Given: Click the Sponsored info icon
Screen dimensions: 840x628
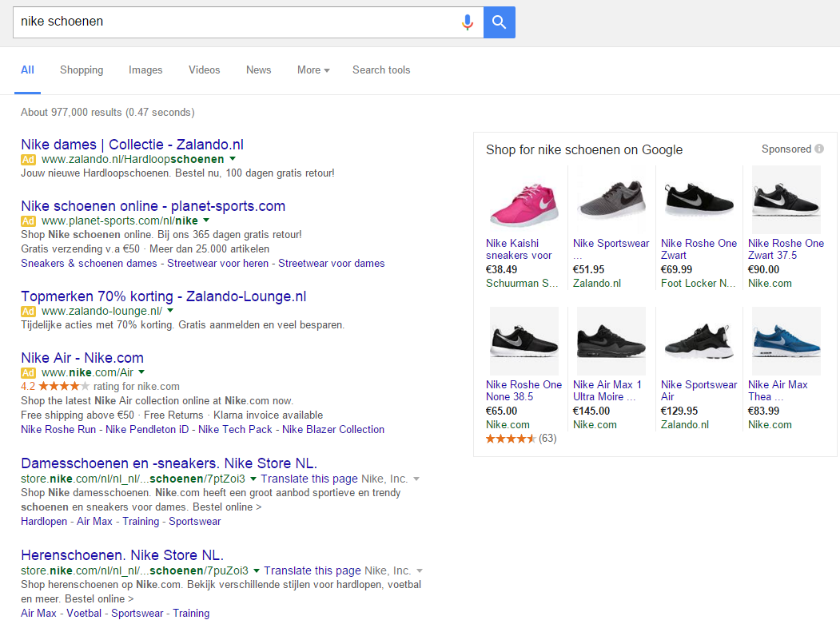Looking at the screenshot, I should click(819, 149).
